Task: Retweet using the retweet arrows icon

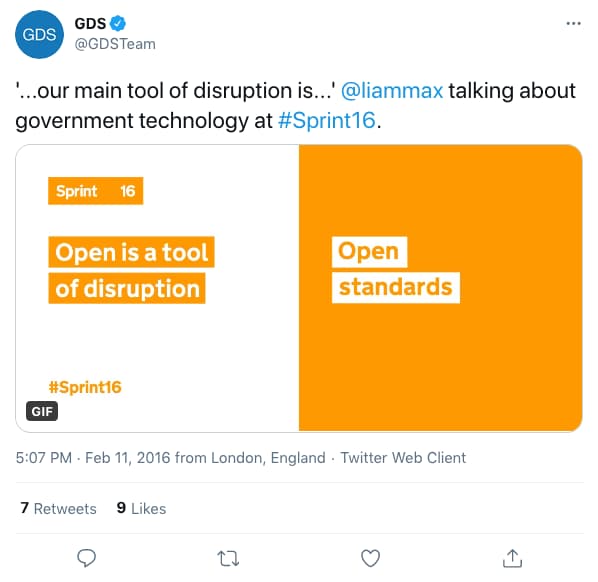Action: pyautogui.click(x=228, y=558)
